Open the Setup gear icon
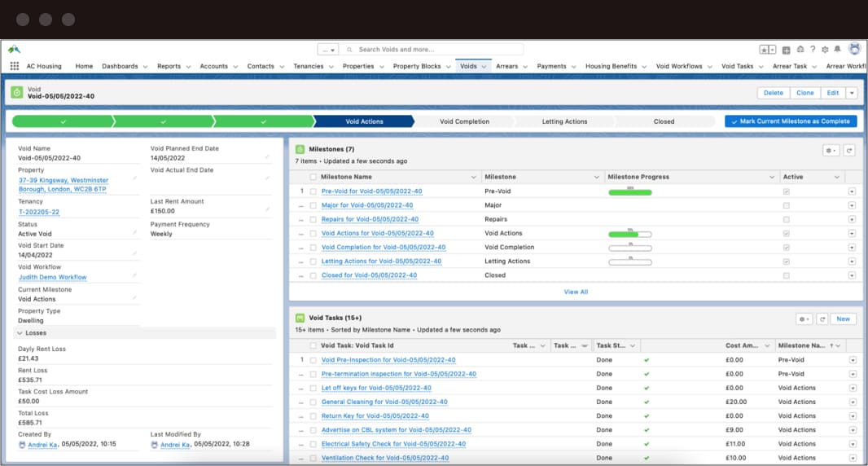Screen dimensions: 868x466 pos(825,50)
